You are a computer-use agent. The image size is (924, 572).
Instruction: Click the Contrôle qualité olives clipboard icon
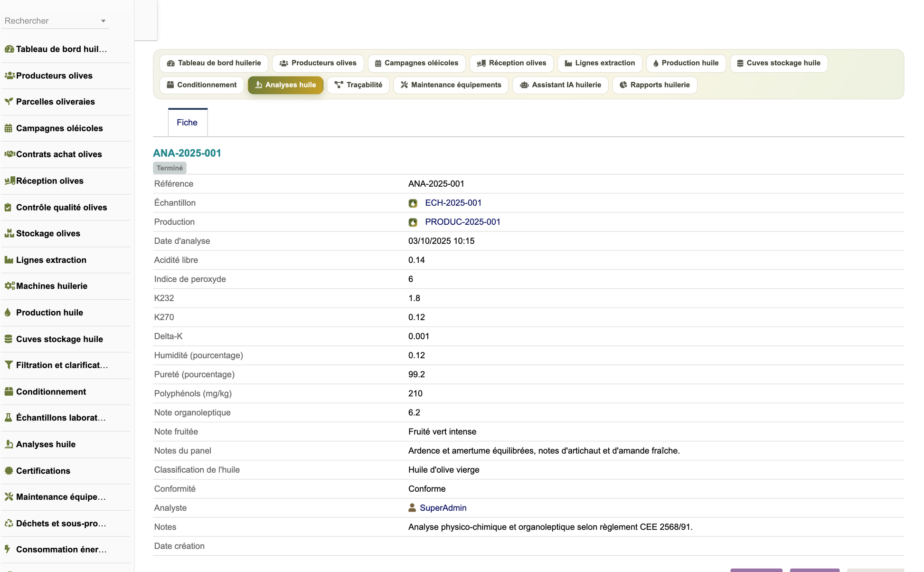click(8, 207)
